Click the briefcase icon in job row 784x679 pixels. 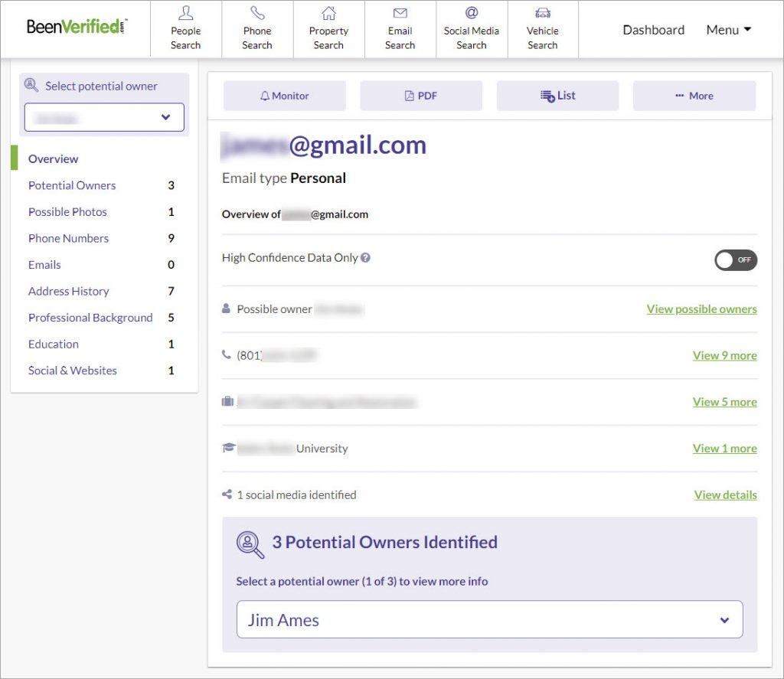click(x=227, y=401)
